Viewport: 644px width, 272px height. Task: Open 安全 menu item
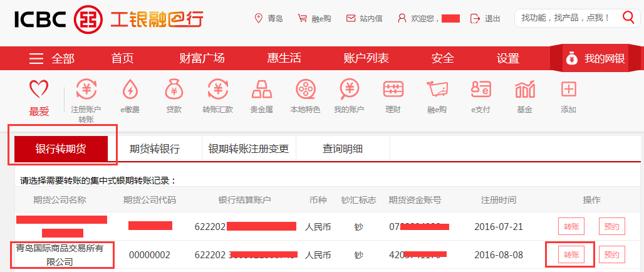pos(442,58)
